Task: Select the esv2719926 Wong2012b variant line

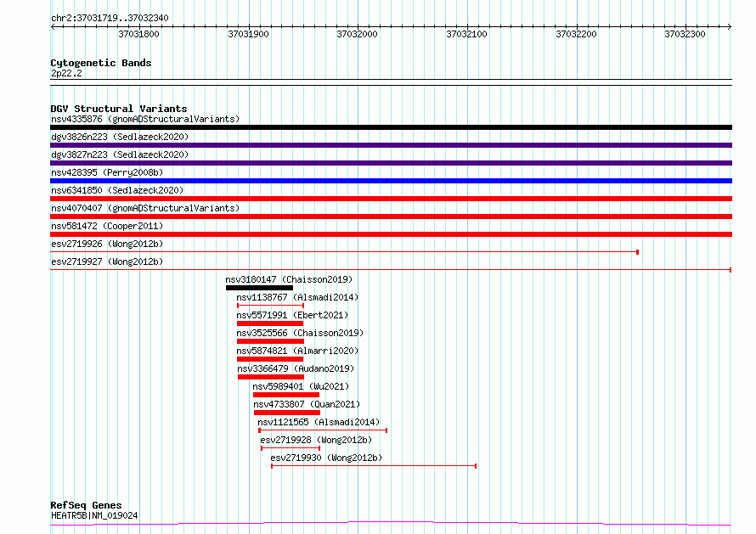Action: (344, 252)
